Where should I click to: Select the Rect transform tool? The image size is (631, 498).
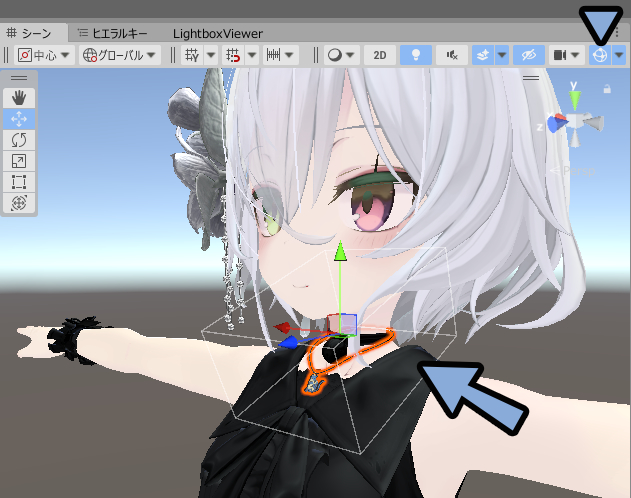tap(19, 182)
